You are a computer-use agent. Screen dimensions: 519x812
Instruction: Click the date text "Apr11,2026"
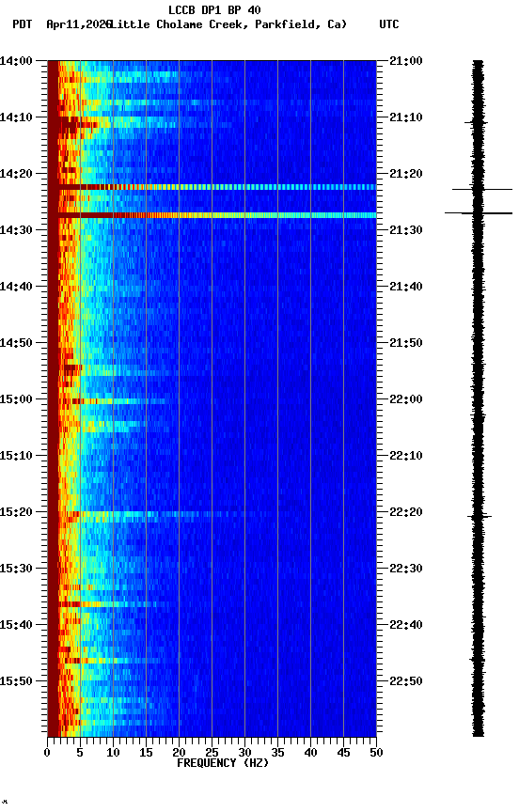point(79,24)
